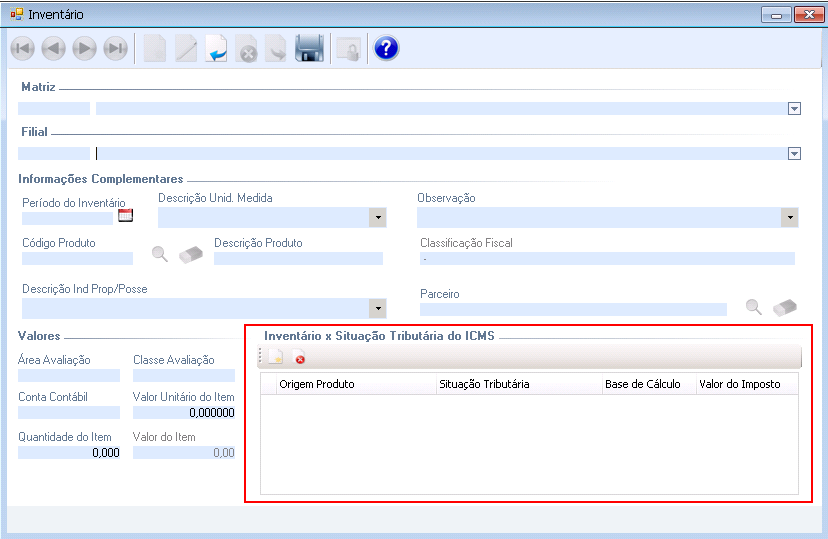Open the Observação dropdown
This screenshot has width=828, height=539.
click(789, 218)
